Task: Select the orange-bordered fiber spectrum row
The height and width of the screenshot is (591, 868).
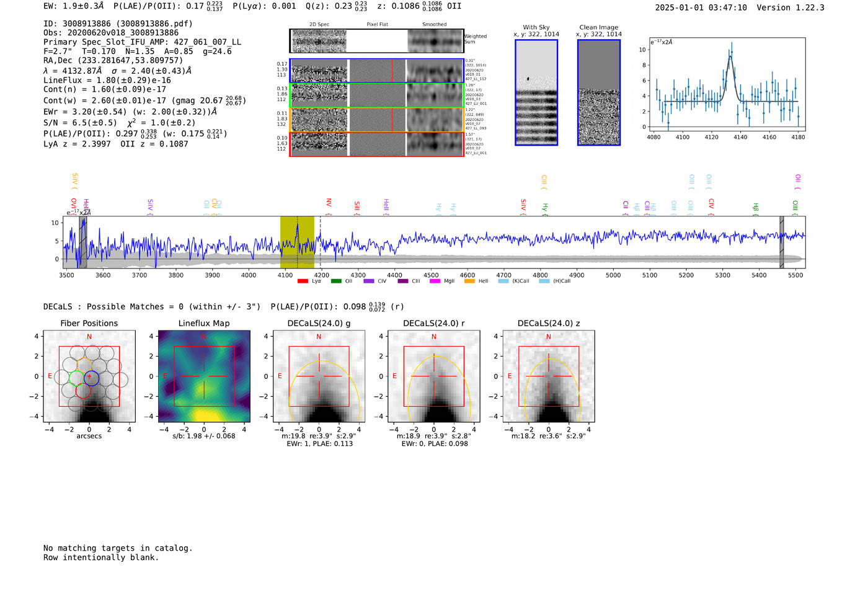Action: click(x=376, y=120)
